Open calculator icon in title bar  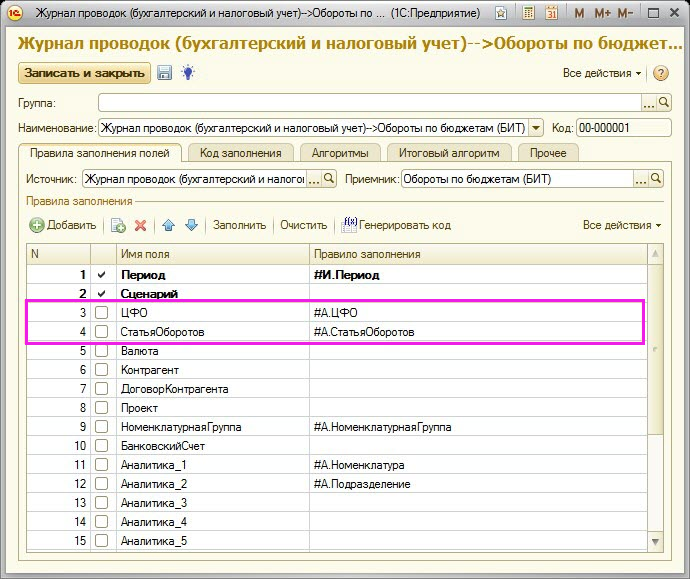pyautogui.click(x=528, y=13)
